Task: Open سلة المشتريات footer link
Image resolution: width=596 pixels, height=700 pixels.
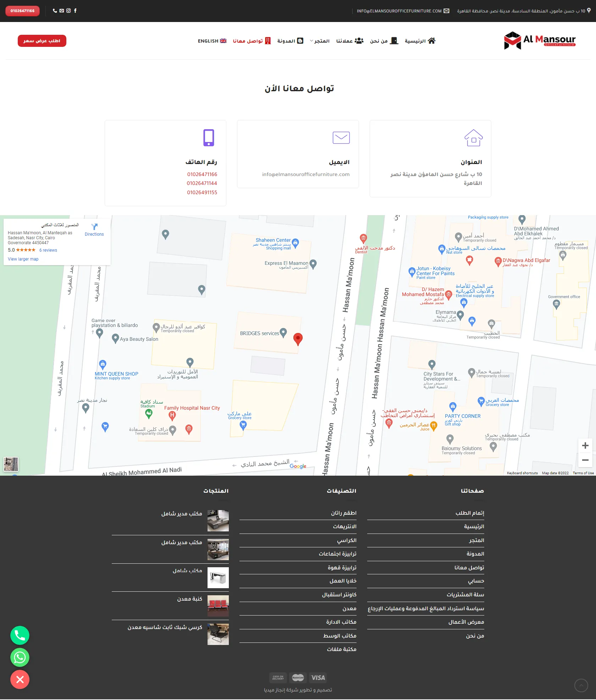Action: coord(465,595)
